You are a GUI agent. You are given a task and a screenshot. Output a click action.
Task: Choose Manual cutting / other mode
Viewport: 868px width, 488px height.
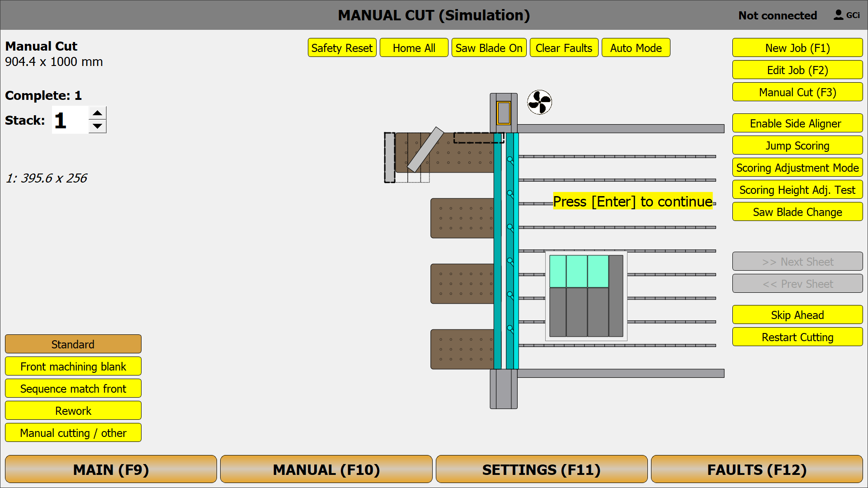pyautogui.click(x=73, y=432)
